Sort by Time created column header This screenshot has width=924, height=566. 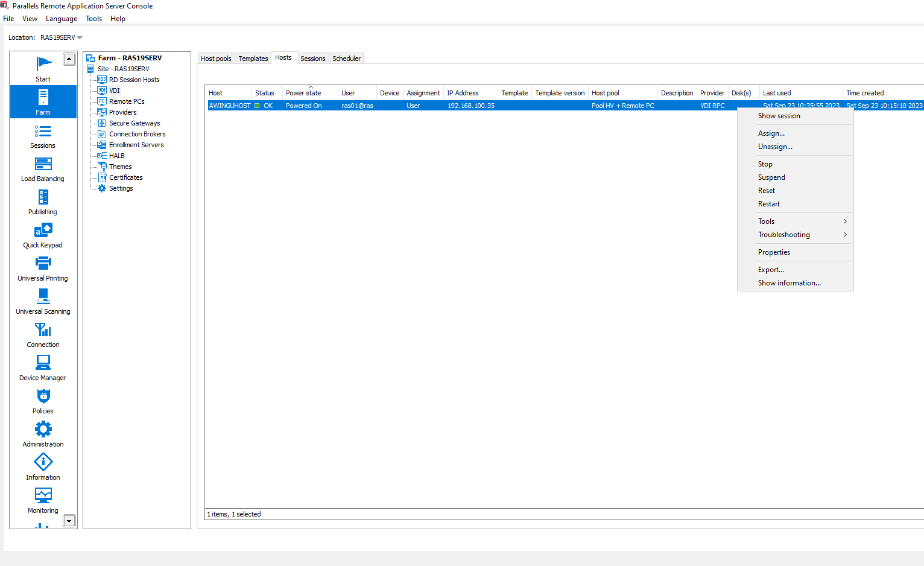click(x=883, y=93)
